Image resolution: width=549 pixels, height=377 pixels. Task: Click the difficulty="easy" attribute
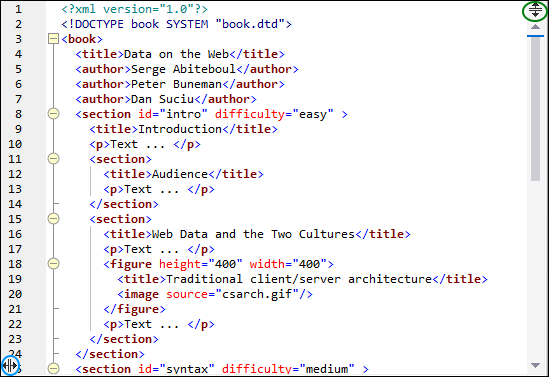[x=274, y=114]
